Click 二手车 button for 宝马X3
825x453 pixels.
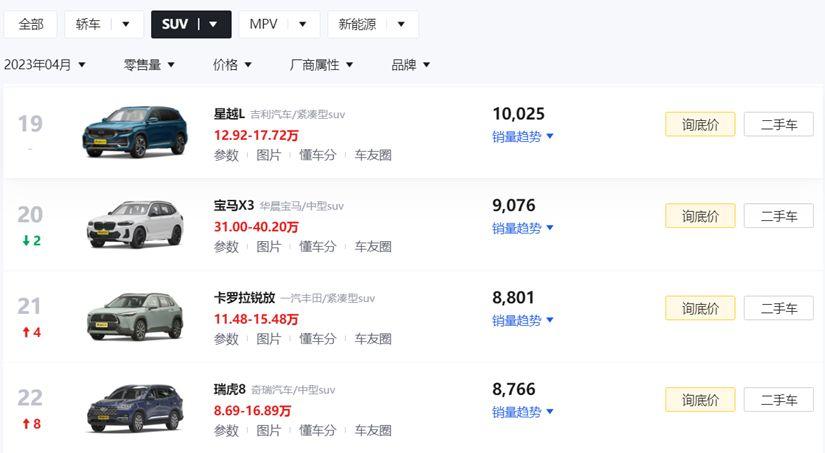(778, 216)
